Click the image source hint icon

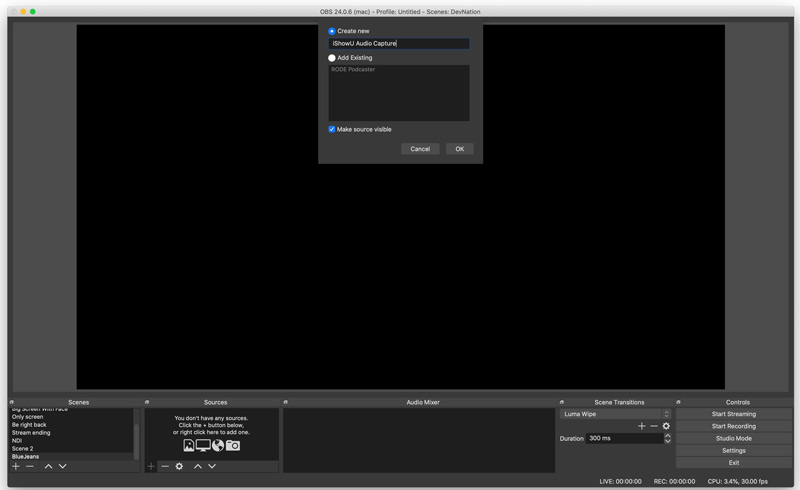pyautogui.click(x=189, y=446)
